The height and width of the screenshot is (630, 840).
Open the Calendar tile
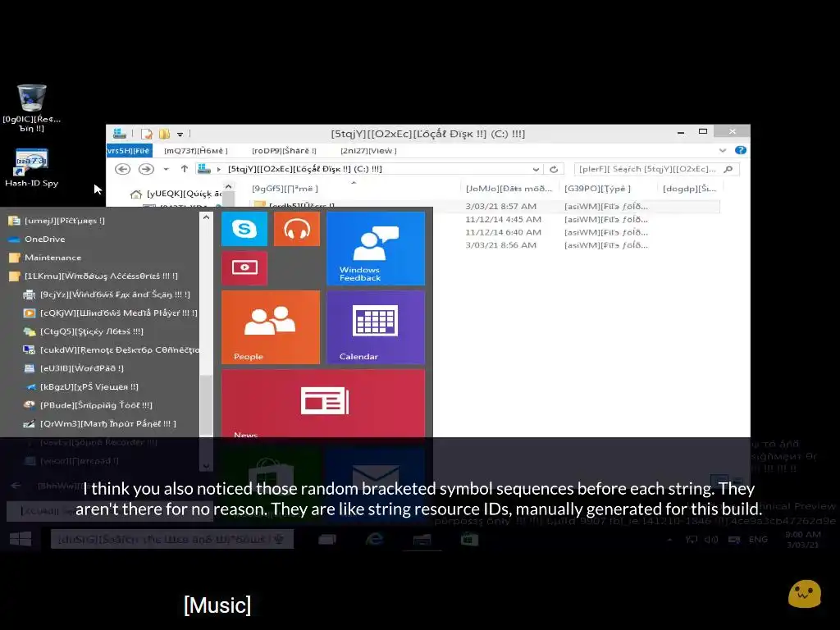376,326
